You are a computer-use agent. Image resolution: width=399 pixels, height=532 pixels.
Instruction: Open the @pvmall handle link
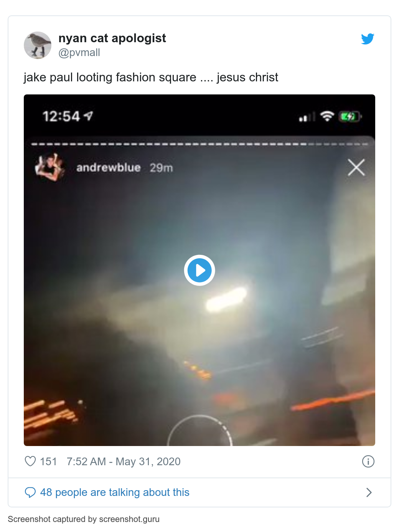79,53
